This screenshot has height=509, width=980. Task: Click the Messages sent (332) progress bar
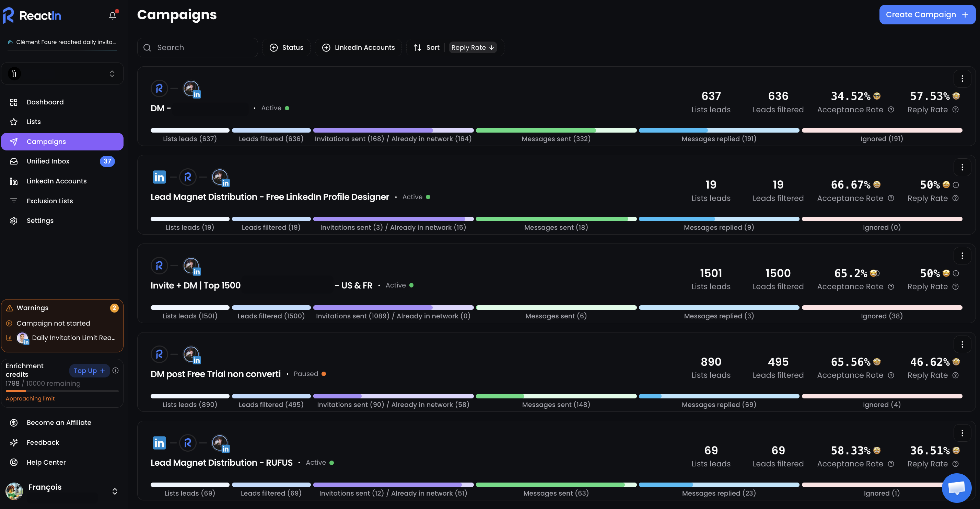pyautogui.click(x=556, y=131)
